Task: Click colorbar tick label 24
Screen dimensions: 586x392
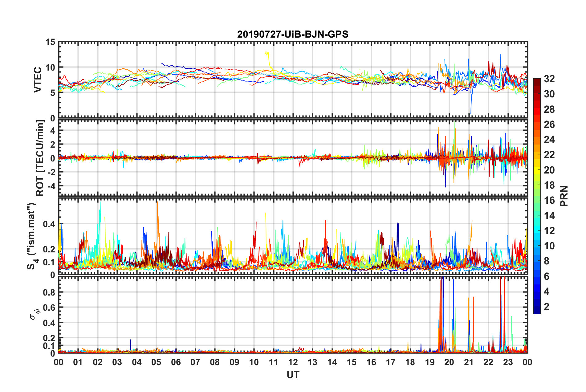Action: 549,140
